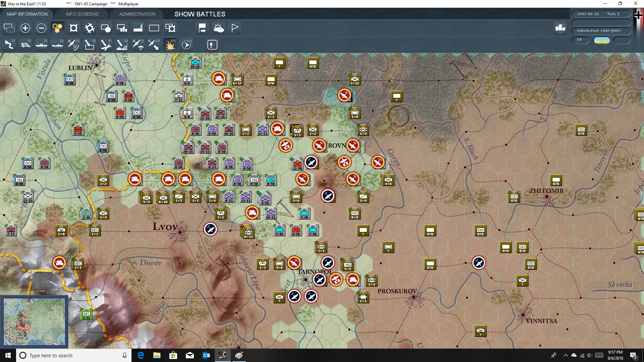
Task: Click the empty rectangle toolbar icon
Action: [154, 28]
